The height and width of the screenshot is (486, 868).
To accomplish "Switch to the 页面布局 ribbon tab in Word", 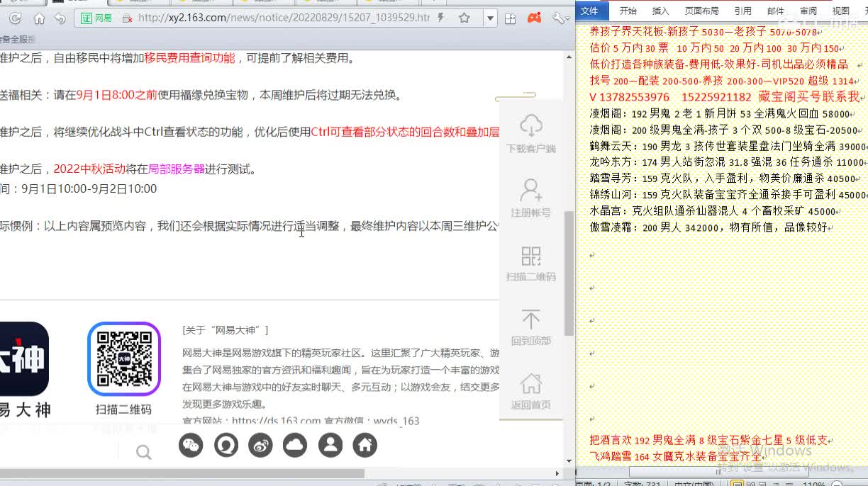I will click(x=702, y=11).
